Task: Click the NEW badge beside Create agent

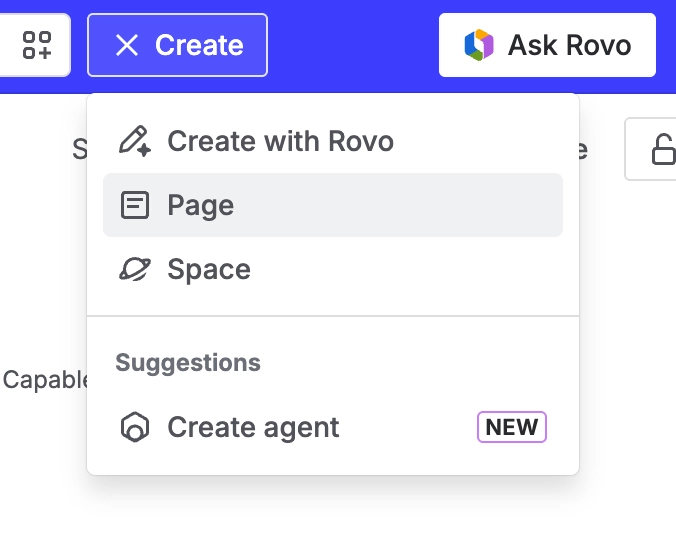Action: click(x=512, y=427)
